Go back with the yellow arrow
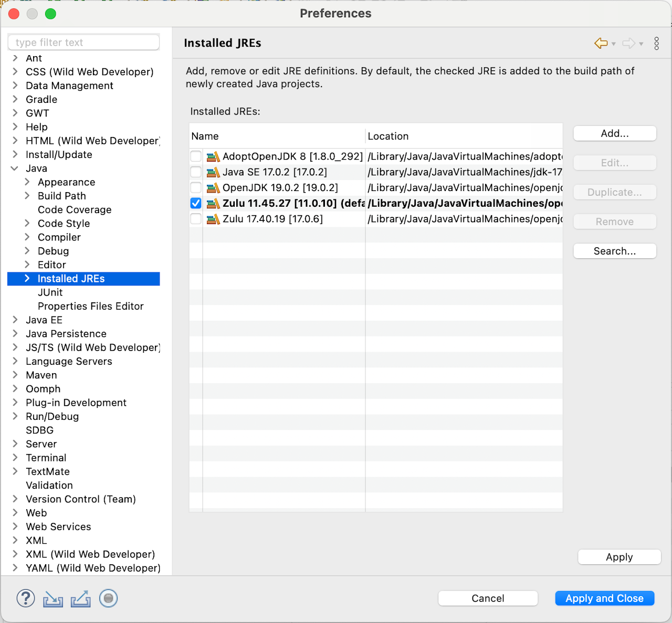The height and width of the screenshot is (623, 672). (x=601, y=43)
